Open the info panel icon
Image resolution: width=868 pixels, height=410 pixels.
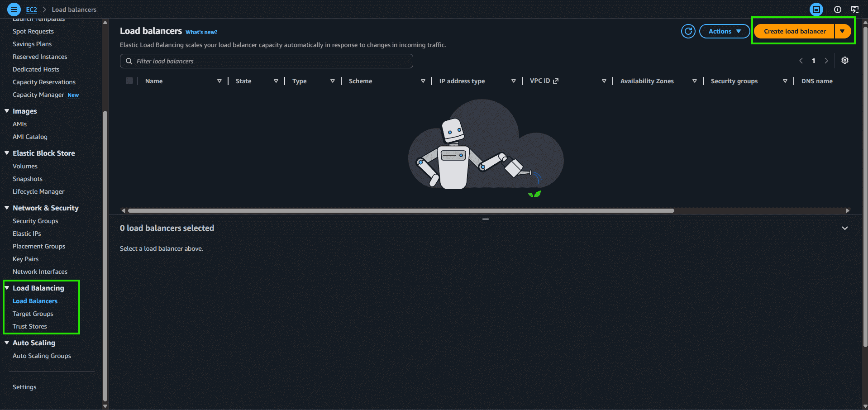[x=838, y=10]
